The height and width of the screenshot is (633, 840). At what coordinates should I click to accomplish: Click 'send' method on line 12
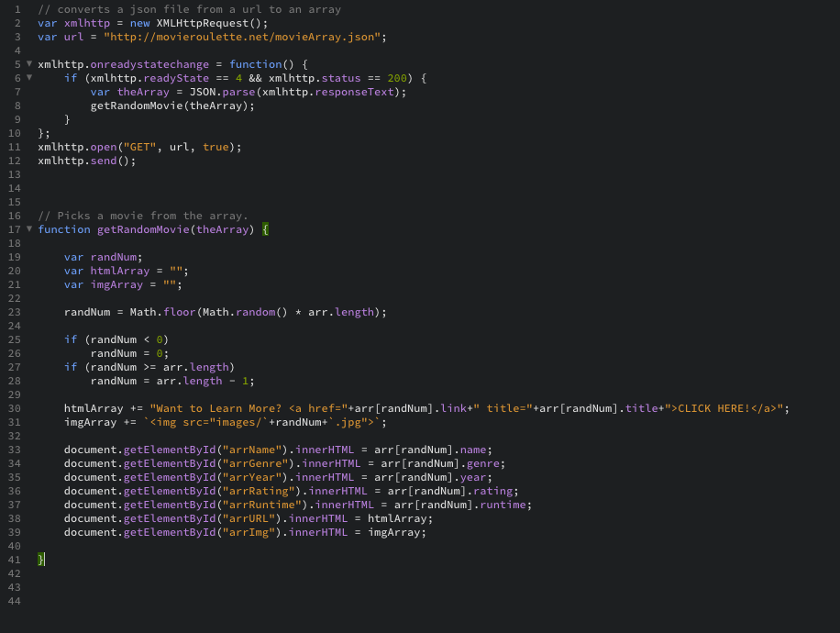[x=104, y=161]
